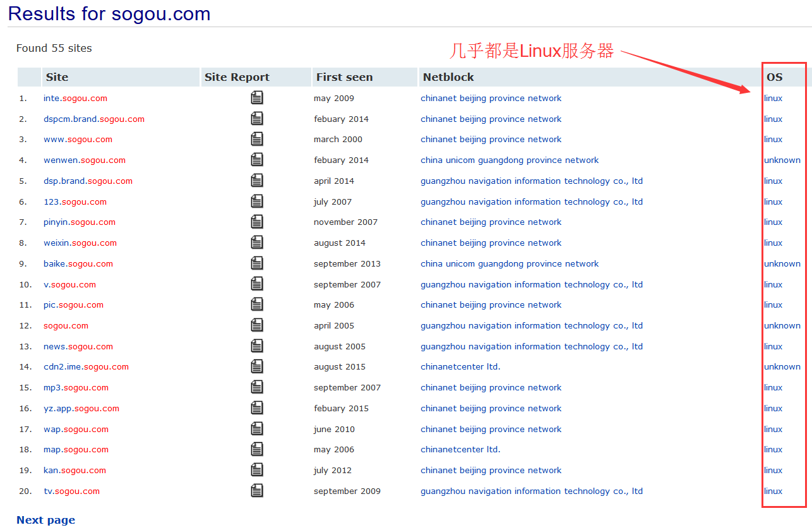Open the v.sogou.com site link

(69, 284)
